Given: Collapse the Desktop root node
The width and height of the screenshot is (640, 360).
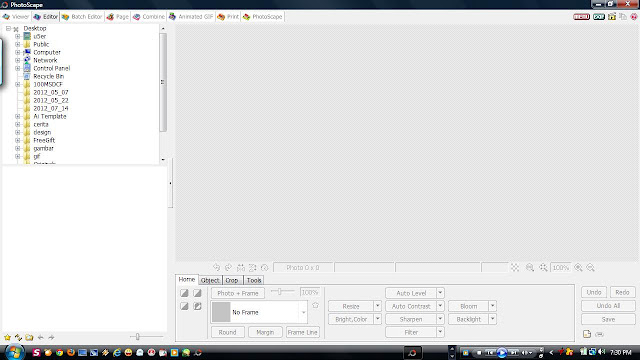Looking at the screenshot, I should tap(8, 29).
